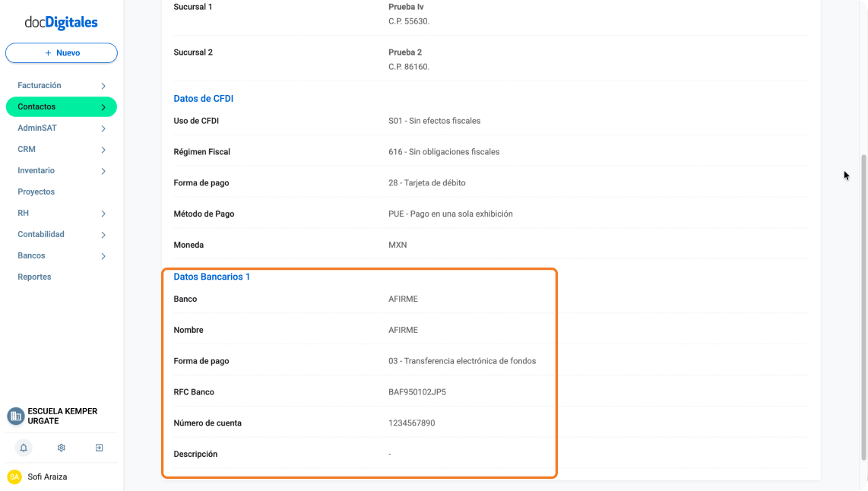Expand the RH menu chevron
The image size is (868, 491).
click(103, 214)
